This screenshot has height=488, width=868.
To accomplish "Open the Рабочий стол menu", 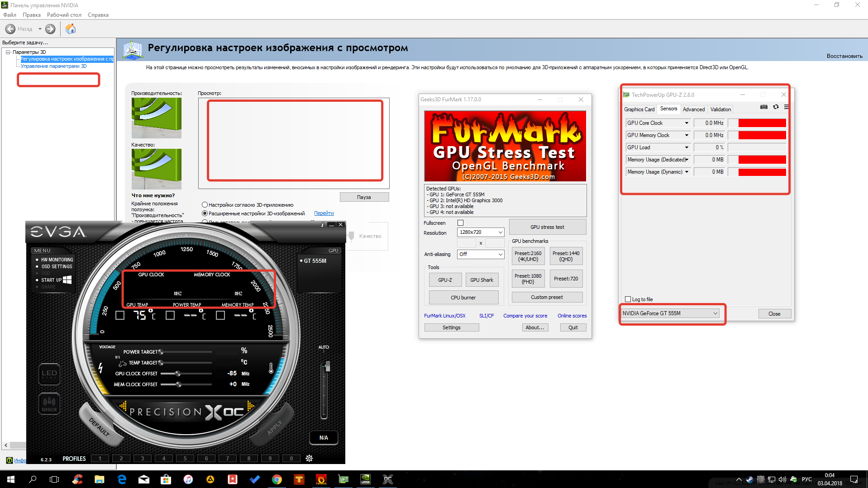I will pyautogui.click(x=64, y=15).
